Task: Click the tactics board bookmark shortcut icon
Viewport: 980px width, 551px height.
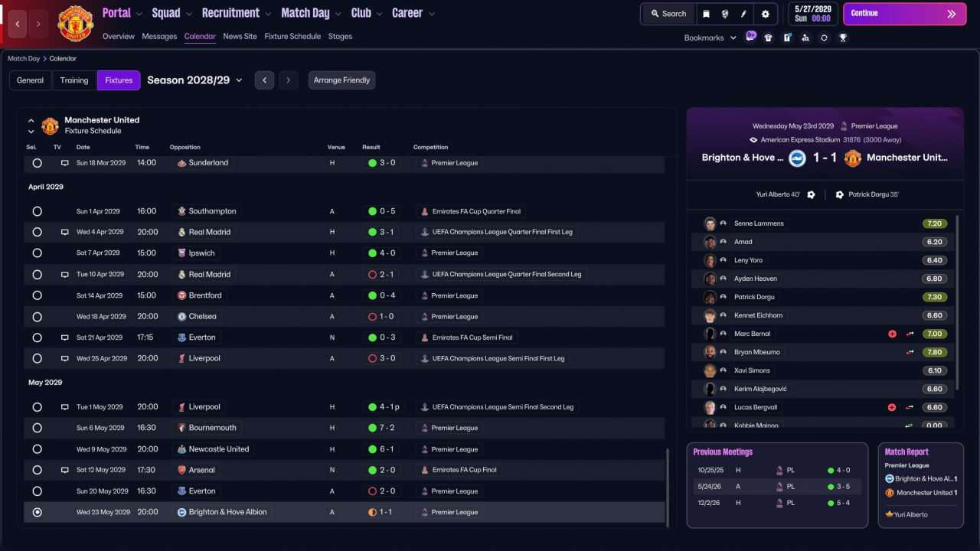Action: [787, 37]
